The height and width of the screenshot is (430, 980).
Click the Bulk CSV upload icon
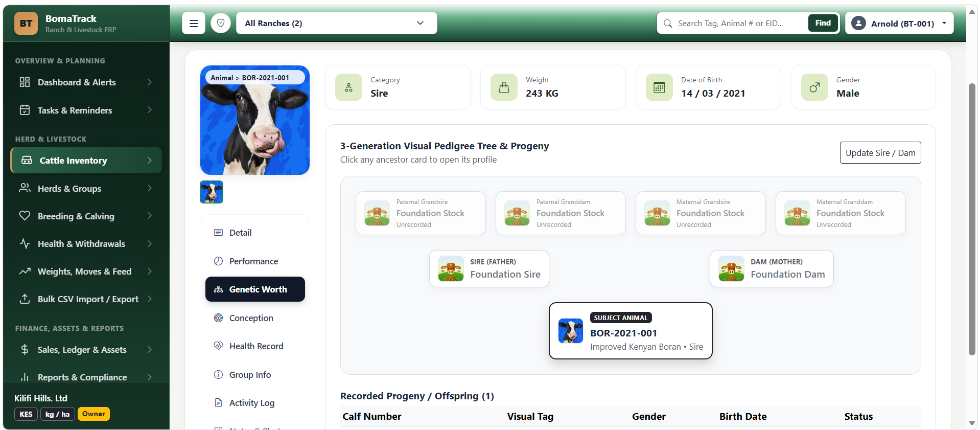tap(25, 299)
